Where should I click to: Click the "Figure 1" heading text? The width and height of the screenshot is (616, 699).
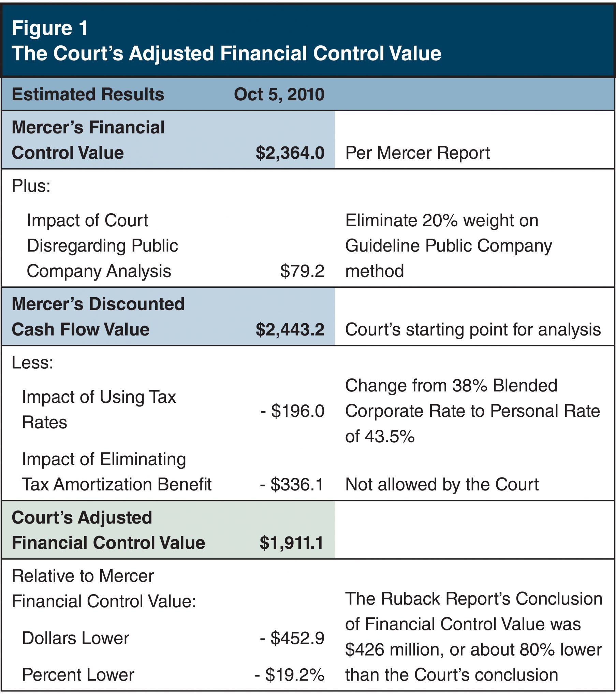click(50, 28)
